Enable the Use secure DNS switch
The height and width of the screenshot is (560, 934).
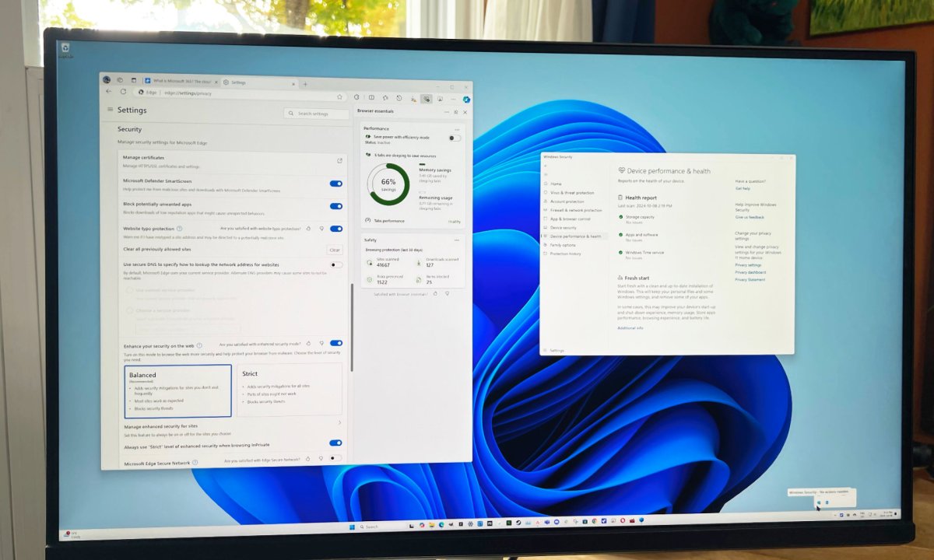click(x=335, y=265)
